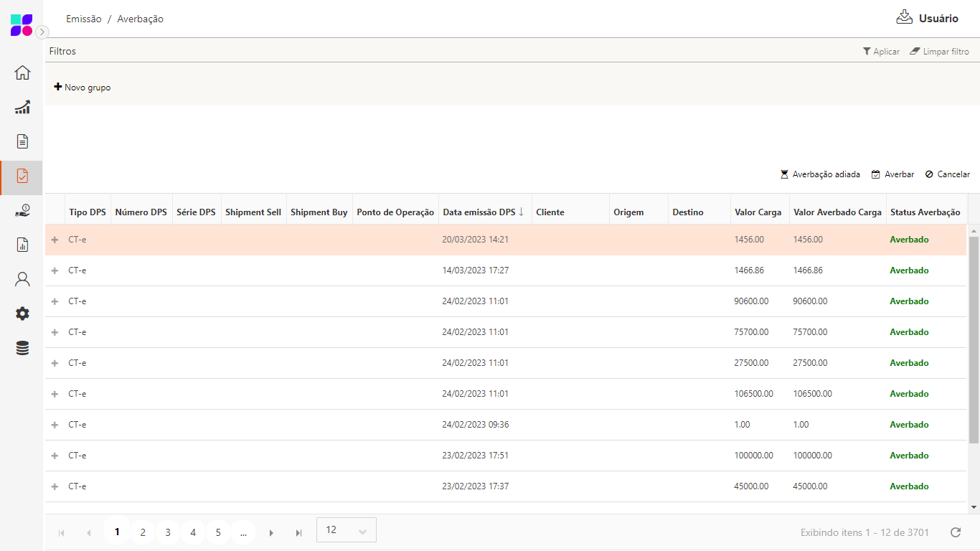Open the user profile sidebar icon
This screenshot has width=980, height=551.
[22, 279]
